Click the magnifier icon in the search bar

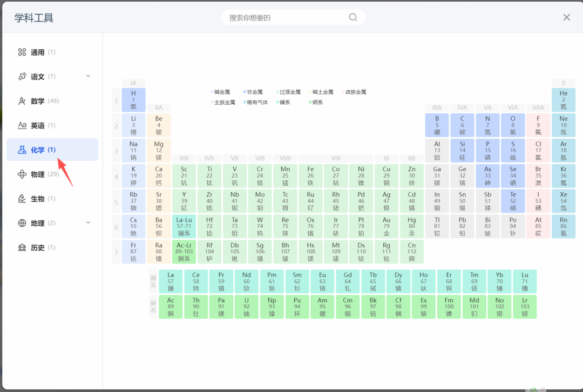(x=353, y=17)
